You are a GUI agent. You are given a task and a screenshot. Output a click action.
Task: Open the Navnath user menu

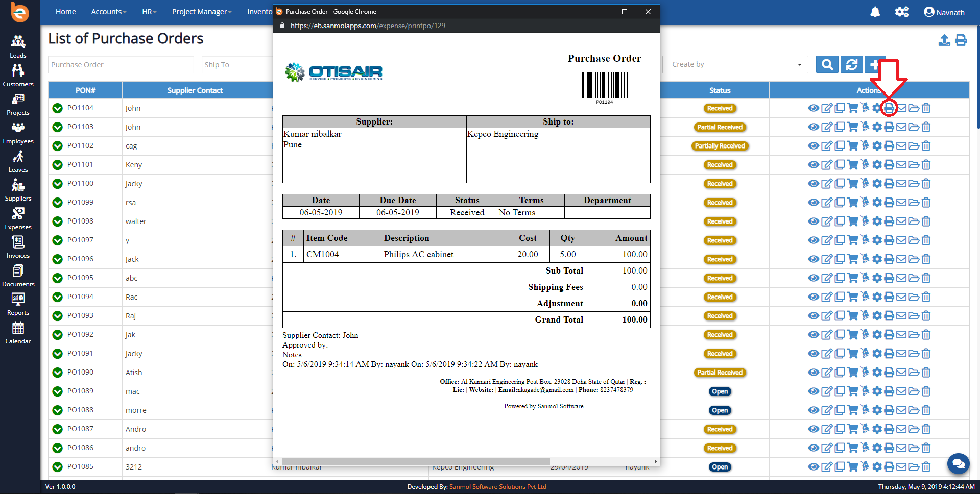944,12
